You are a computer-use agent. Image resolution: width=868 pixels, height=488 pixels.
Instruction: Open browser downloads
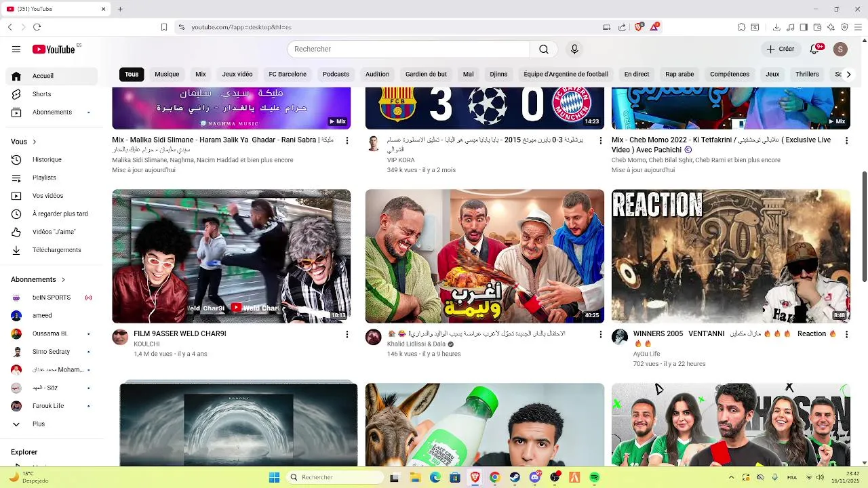coord(776,27)
